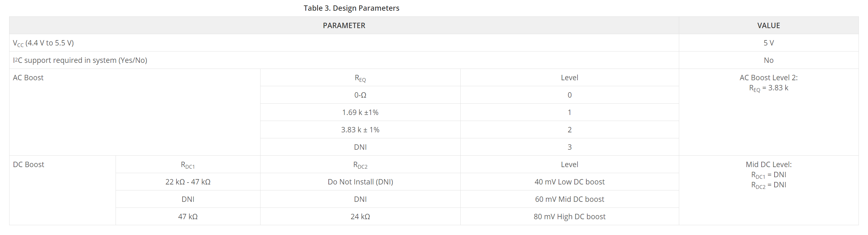Click AC Boost Level 2 value text
Viewport: 868px width, 235px height.
pyautogui.click(x=768, y=83)
